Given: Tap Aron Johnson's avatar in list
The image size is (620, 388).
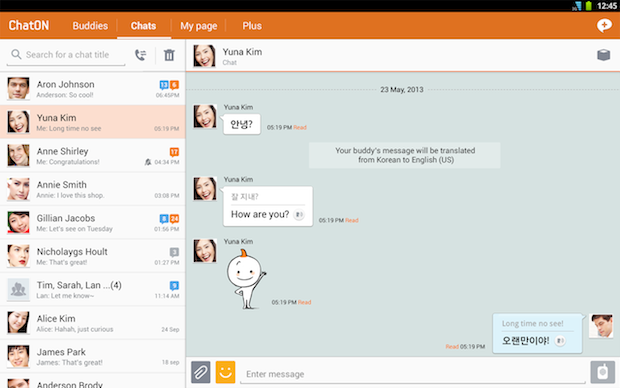Looking at the screenshot, I should [18, 88].
